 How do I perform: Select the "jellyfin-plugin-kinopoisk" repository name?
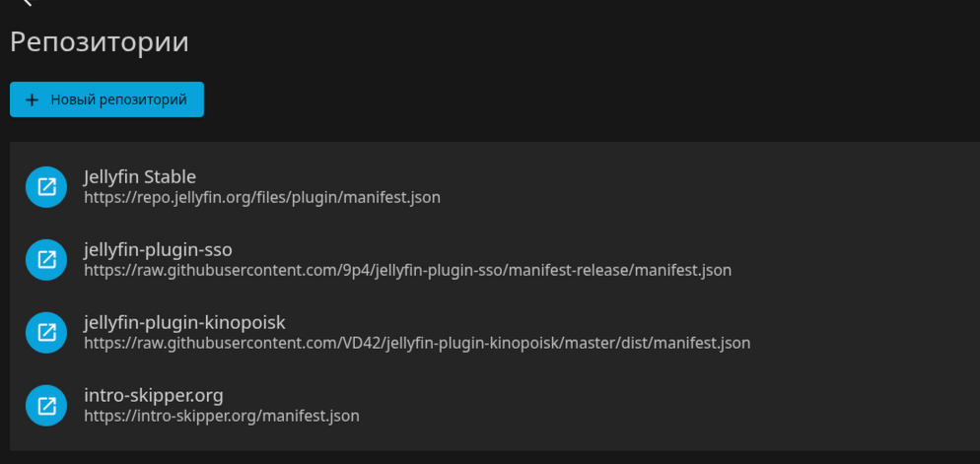click(x=184, y=322)
